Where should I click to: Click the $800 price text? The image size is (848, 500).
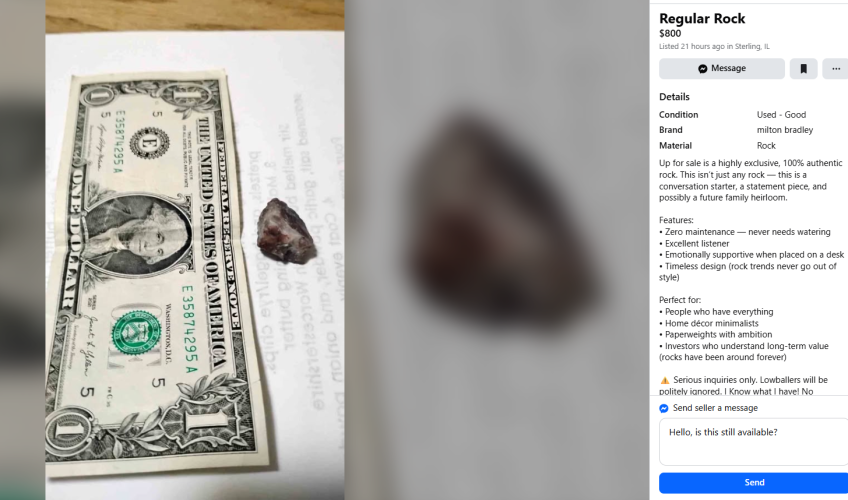(x=670, y=34)
